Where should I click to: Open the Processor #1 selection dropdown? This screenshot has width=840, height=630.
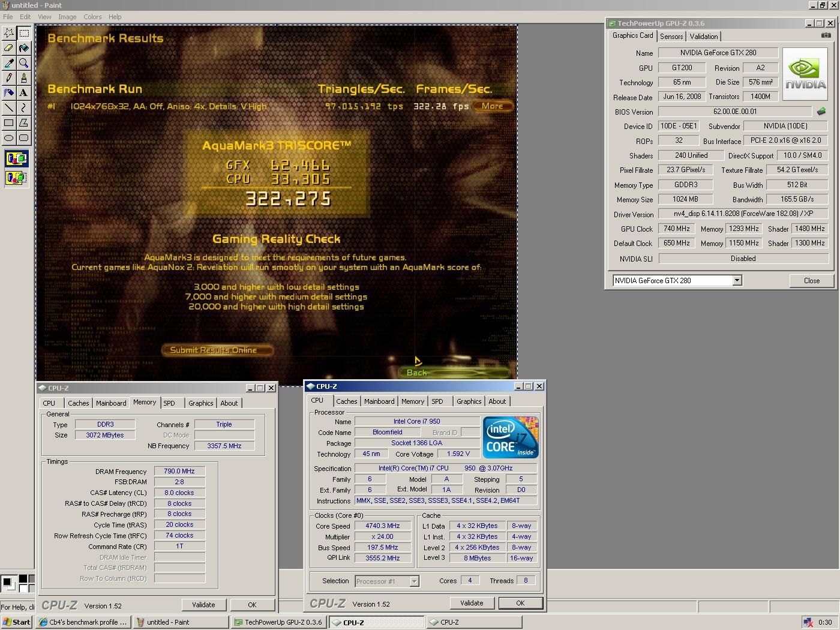tap(413, 581)
